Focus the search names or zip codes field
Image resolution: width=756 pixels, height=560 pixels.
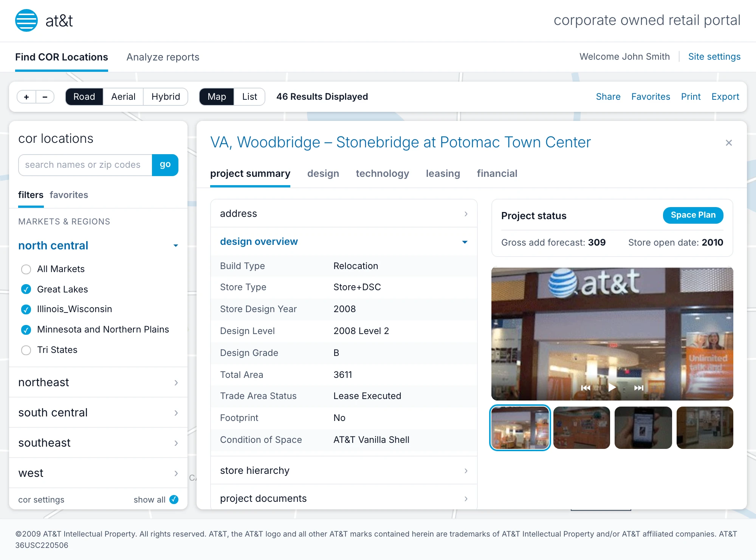coord(85,165)
